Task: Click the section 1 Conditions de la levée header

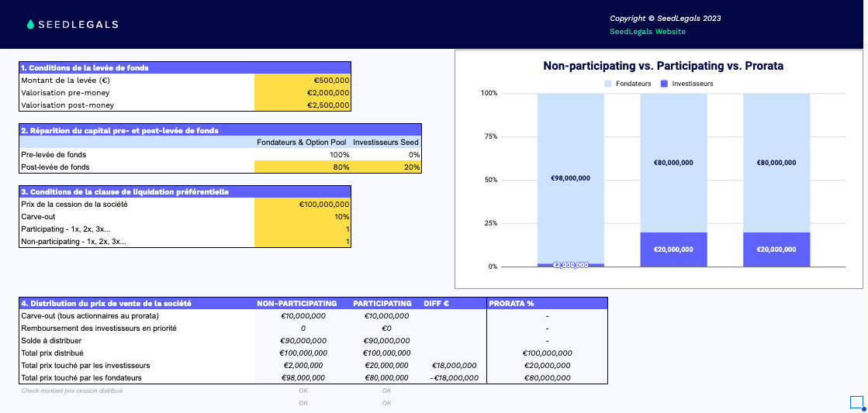Action: pos(185,67)
